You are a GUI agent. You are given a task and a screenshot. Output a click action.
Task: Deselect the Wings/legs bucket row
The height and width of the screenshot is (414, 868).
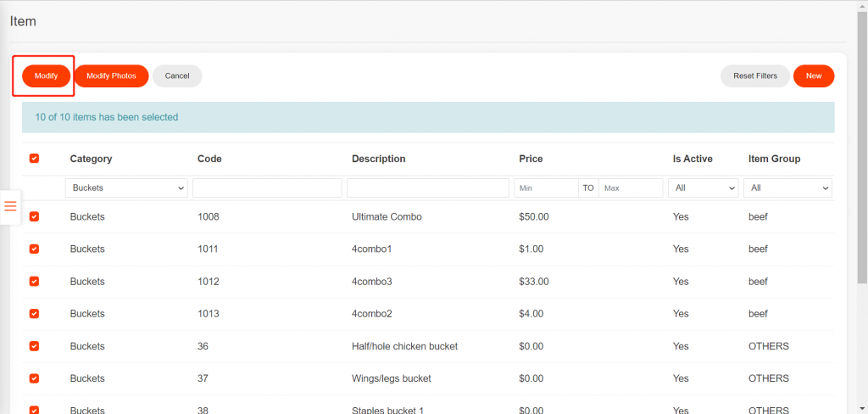[x=34, y=378]
